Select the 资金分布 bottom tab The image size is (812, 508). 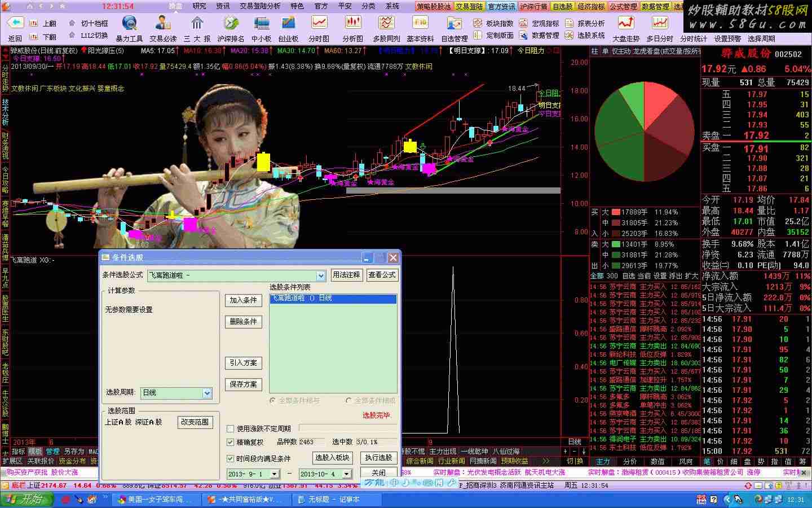click(x=73, y=461)
